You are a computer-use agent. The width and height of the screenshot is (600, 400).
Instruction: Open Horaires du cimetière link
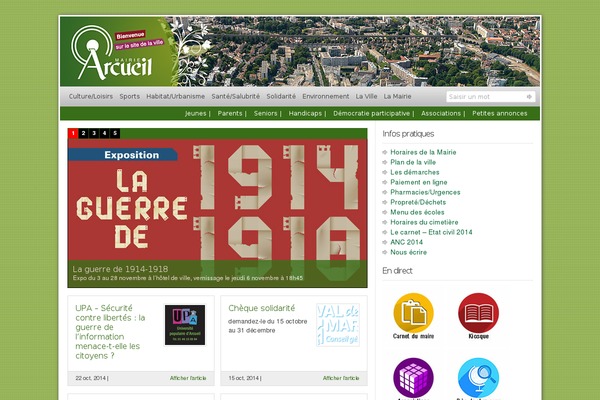[x=424, y=222]
